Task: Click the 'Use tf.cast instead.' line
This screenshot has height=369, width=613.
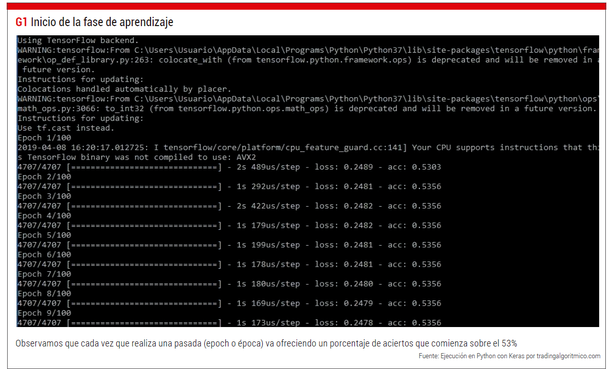Action: (x=66, y=128)
